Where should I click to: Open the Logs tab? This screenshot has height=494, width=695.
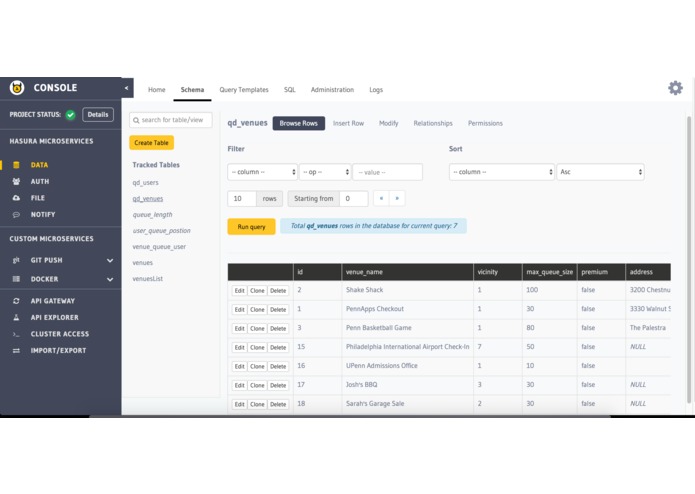pyautogui.click(x=376, y=90)
